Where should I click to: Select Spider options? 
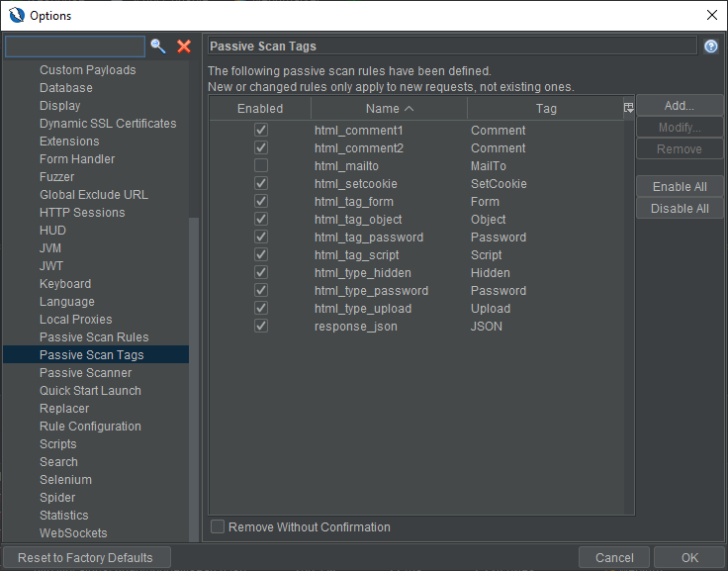(57, 497)
